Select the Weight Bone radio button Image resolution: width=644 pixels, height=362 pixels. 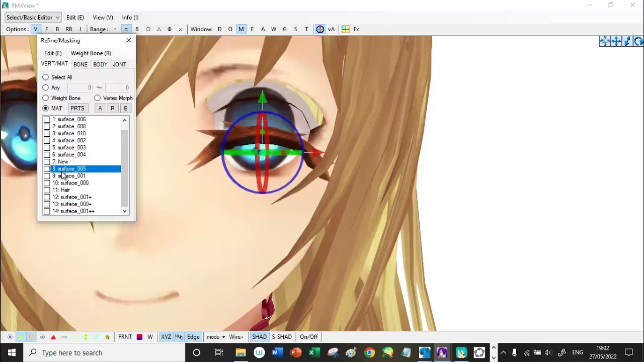tap(46, 98)
